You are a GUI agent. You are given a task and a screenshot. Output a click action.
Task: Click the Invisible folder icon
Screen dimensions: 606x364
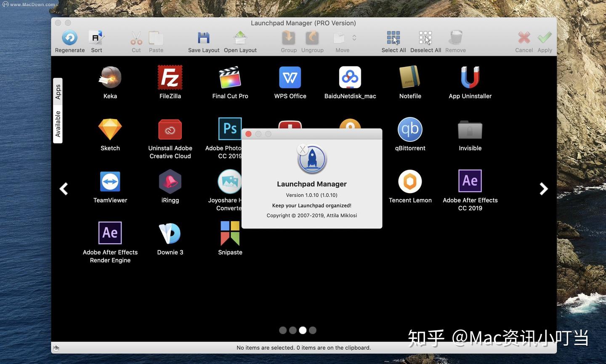470,130
